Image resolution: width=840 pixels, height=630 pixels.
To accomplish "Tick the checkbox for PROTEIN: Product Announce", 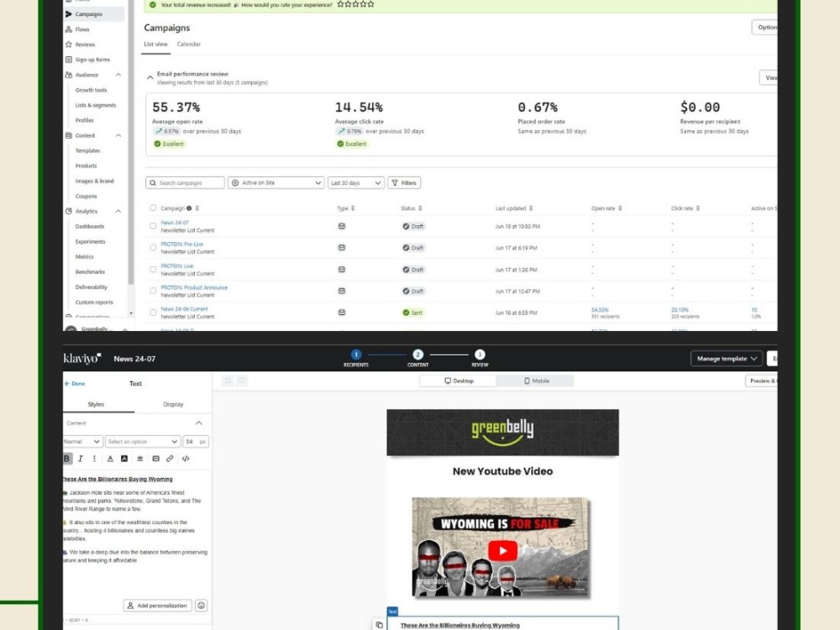I will [x=153, y=291].
